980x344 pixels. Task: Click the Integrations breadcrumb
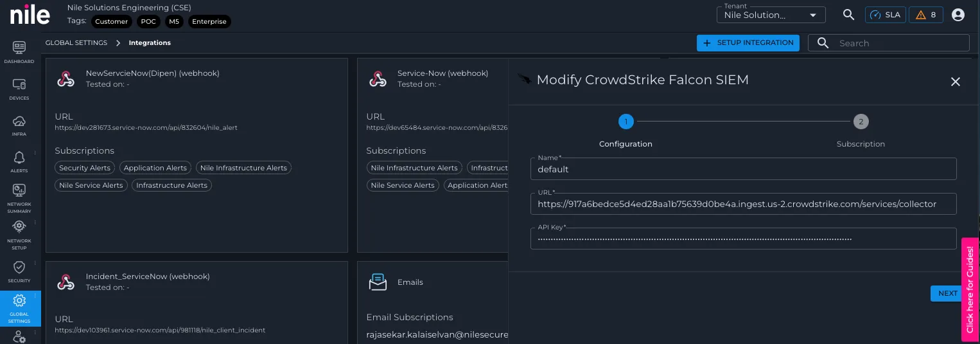point(150,43)
